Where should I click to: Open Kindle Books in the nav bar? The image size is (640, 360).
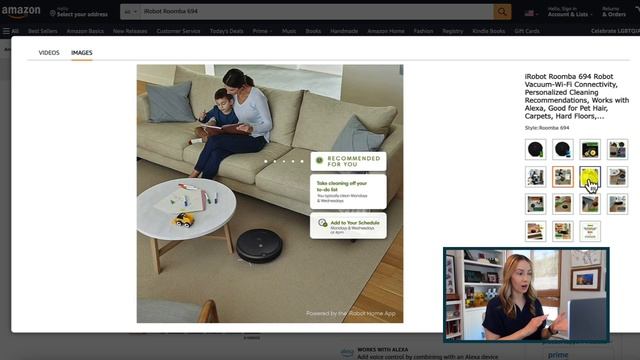[489, 31]
